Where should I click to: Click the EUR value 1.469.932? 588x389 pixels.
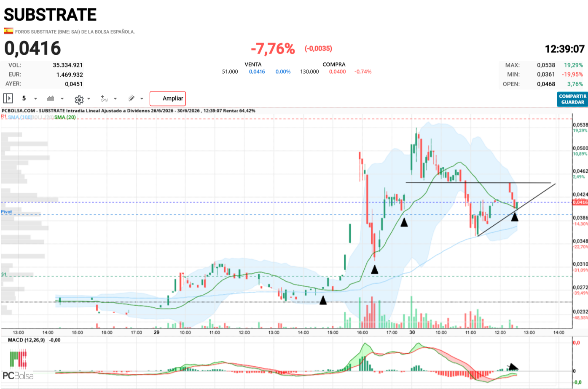point(70,75)
